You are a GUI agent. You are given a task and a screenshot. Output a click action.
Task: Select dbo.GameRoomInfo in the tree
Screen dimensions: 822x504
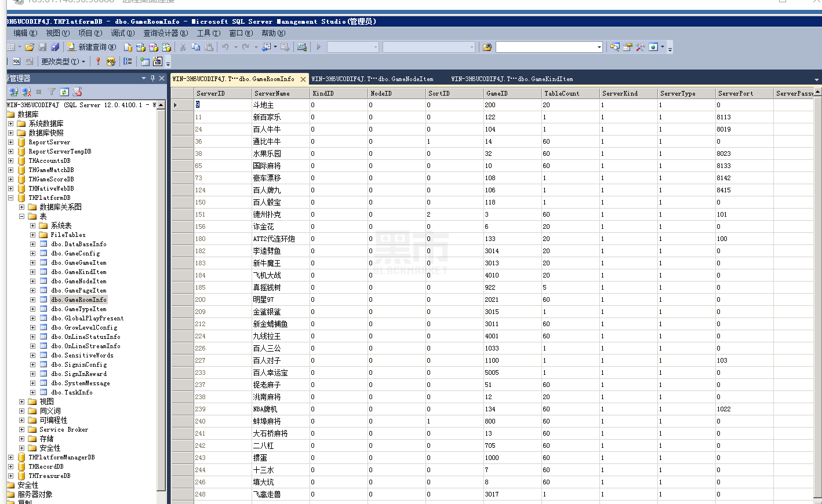[79, 300]
